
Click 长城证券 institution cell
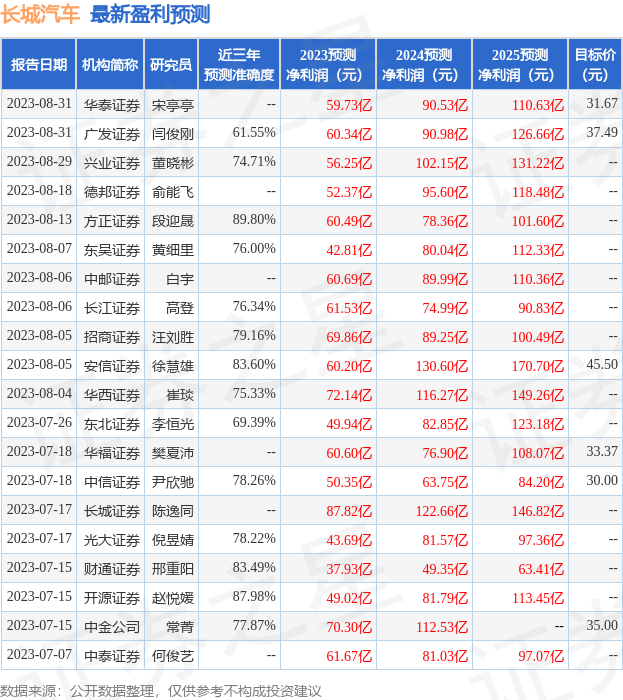pos(112,511)
